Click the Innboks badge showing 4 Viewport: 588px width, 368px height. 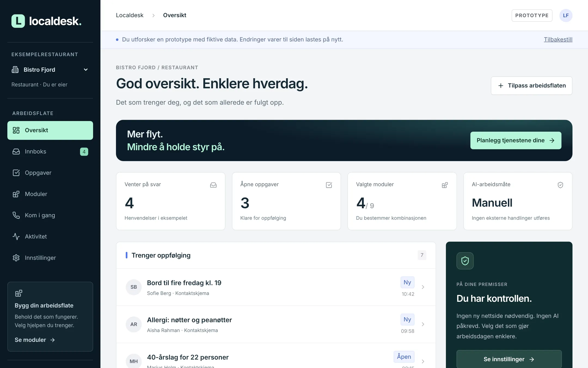(84, 152)
